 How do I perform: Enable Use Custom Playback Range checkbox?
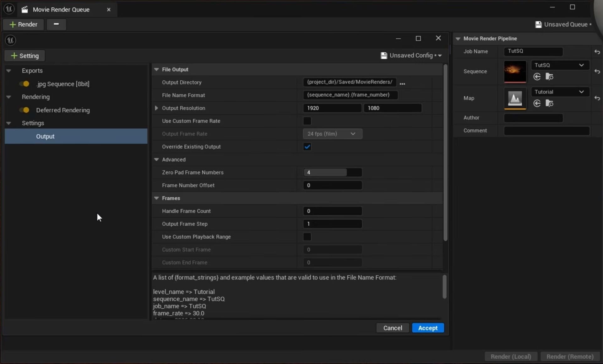[307, 237]
